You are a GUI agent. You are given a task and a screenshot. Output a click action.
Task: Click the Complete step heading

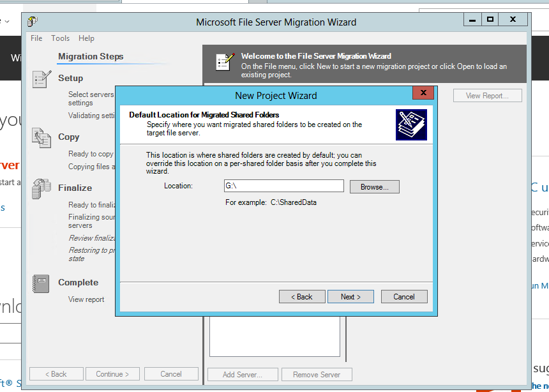click(x=78, y=283)
